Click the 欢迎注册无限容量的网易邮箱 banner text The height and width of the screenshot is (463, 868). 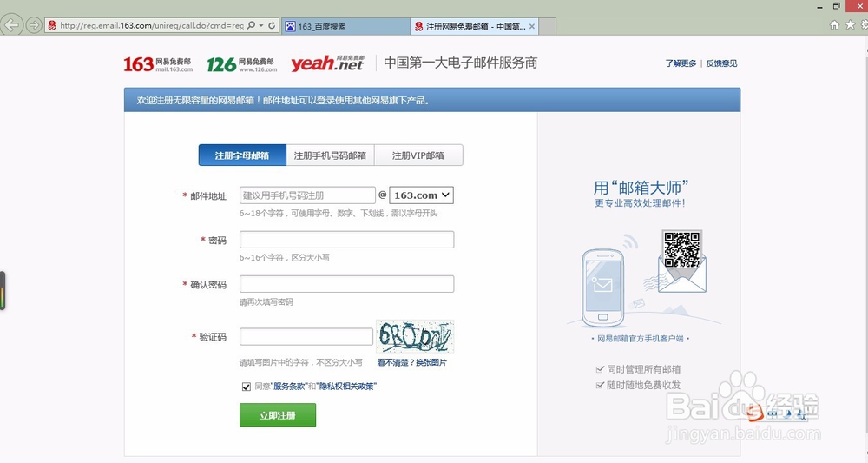(x=282, y=100)
